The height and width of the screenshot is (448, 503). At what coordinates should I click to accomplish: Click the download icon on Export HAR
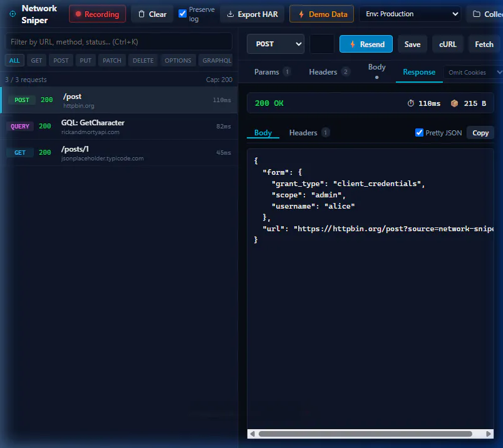[x=231, y=14]
